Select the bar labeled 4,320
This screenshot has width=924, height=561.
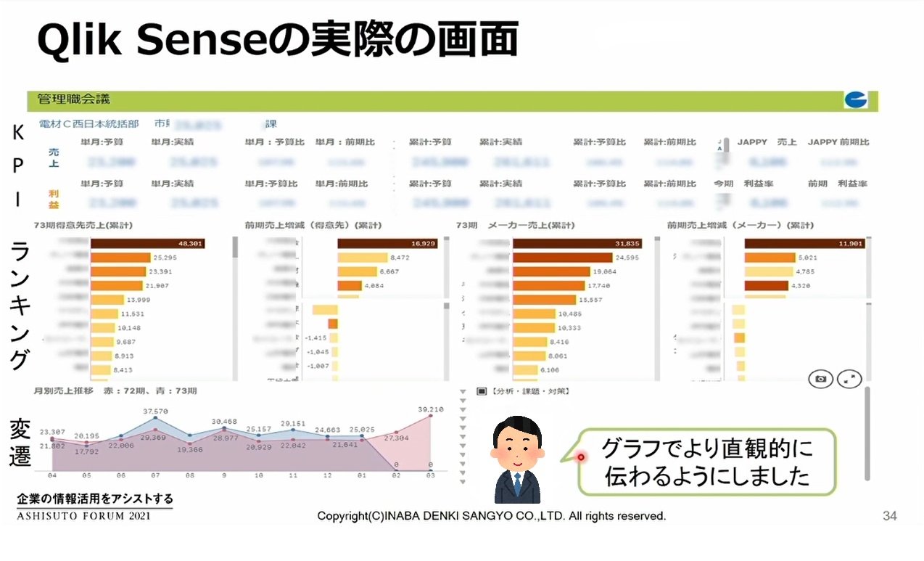767,285
